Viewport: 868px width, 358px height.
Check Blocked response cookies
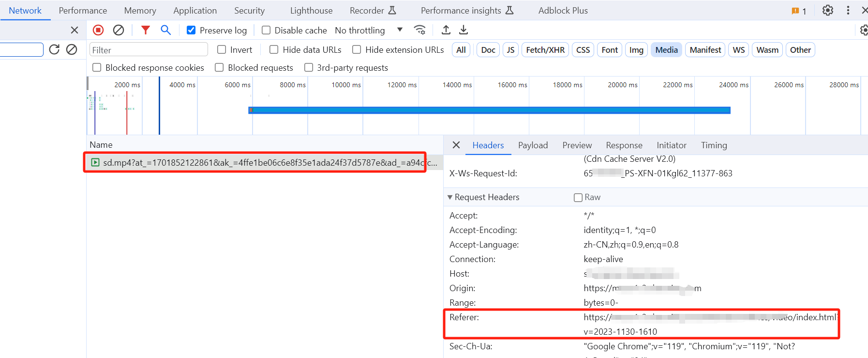coord(97,67)
